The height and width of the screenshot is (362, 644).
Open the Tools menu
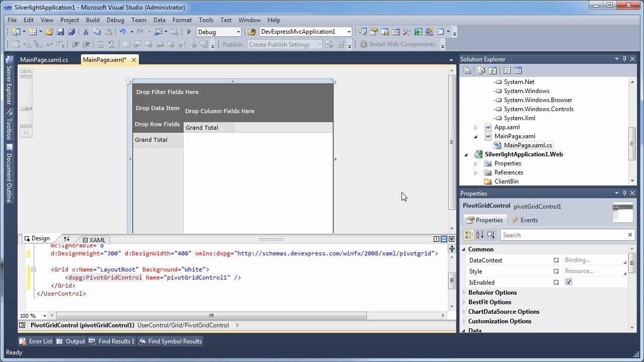206,20
